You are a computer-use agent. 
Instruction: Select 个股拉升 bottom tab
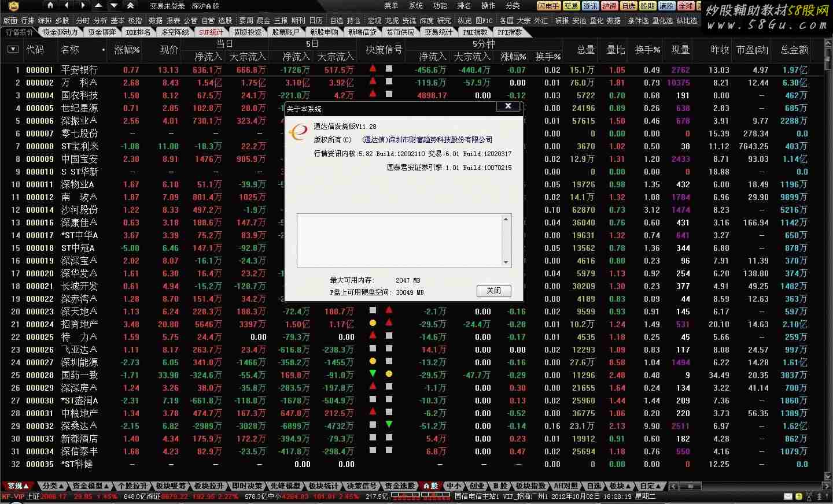tap(132, 486)
